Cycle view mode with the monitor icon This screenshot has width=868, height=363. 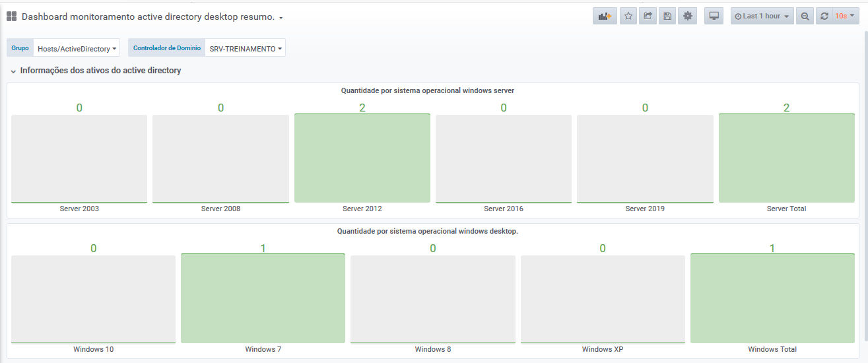(714, 16)
